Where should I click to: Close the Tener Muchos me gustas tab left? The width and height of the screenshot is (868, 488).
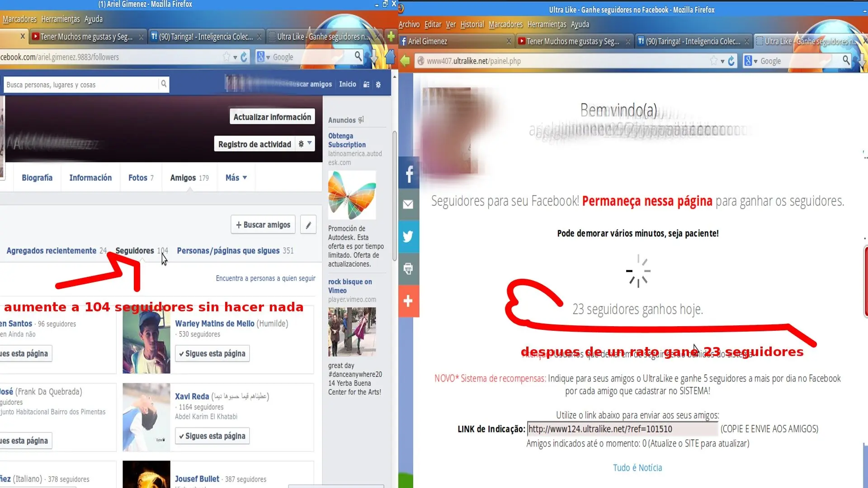[141, 37]
